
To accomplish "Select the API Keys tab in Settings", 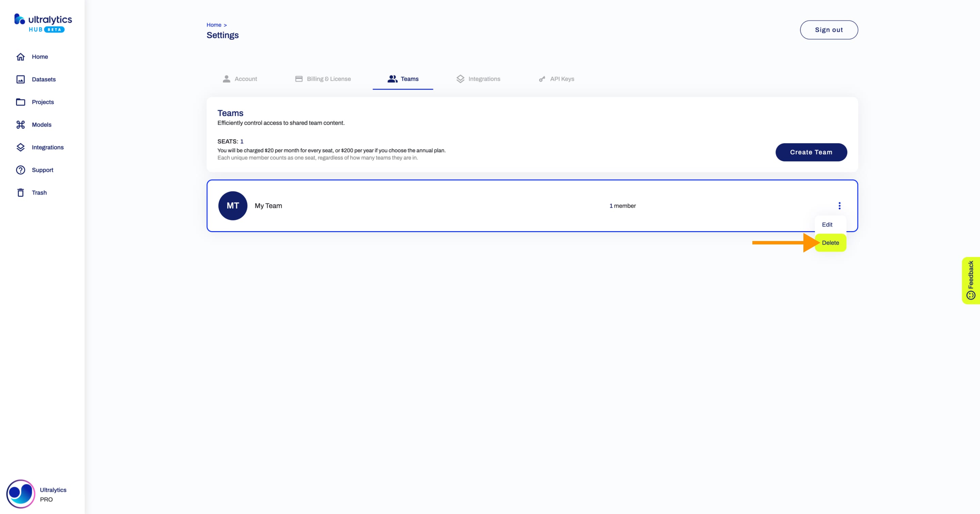I will [x=562, y=78].
